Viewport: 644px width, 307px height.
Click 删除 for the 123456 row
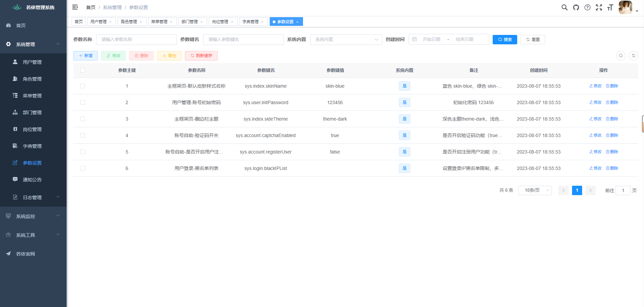(x=612, y=102)
